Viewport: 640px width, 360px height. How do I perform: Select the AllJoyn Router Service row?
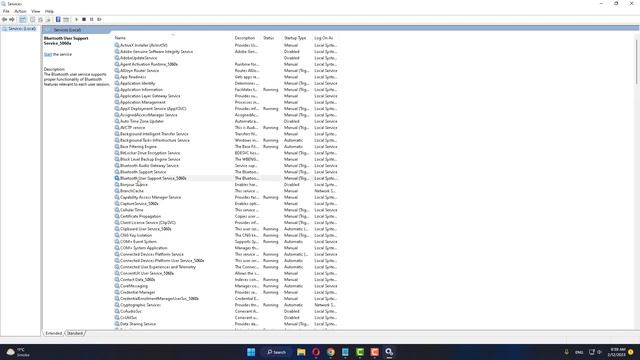point(227,71)
